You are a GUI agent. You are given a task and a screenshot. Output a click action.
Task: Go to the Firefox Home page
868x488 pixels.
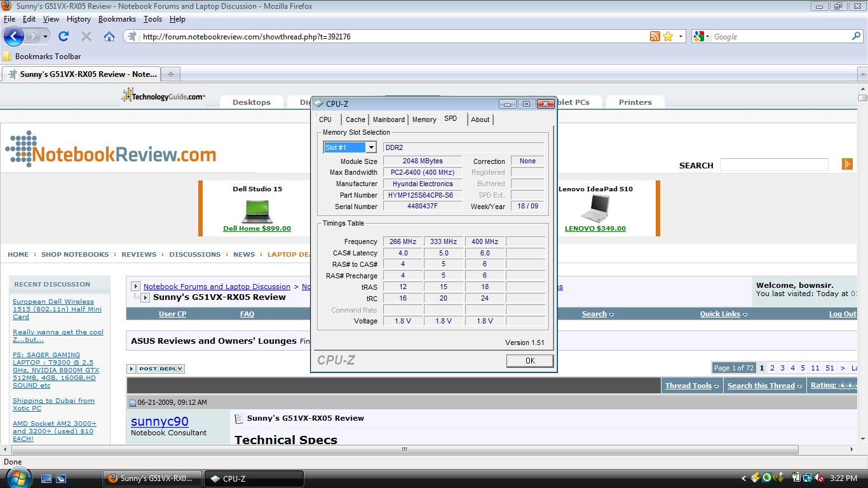[x=109, y=36]
